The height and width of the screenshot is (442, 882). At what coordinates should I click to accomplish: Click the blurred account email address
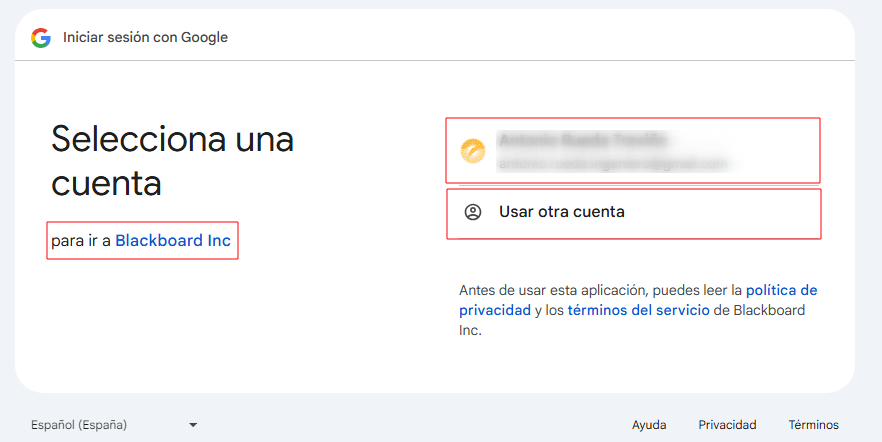(x=614, y=163)
